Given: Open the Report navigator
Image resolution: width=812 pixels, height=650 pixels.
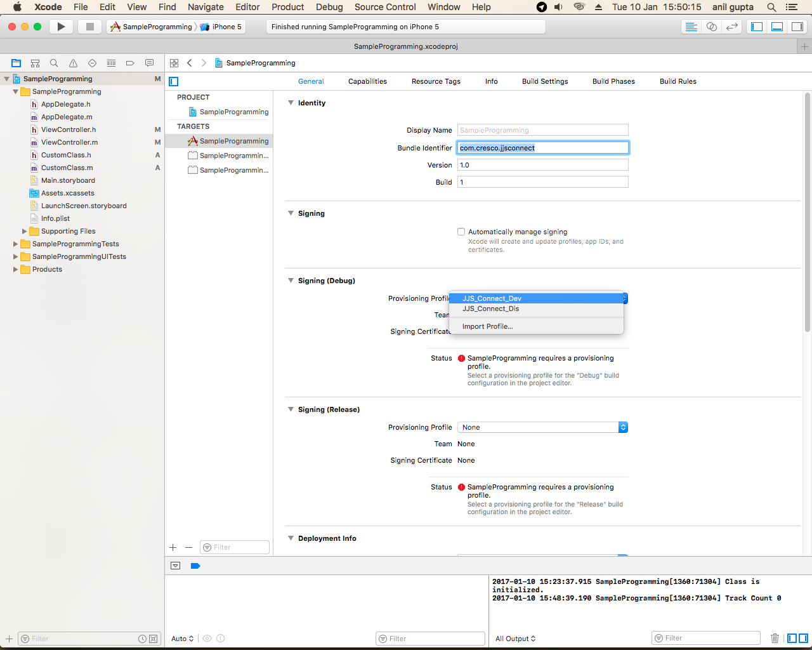Looking at the screenshot, I should point(149,63).
